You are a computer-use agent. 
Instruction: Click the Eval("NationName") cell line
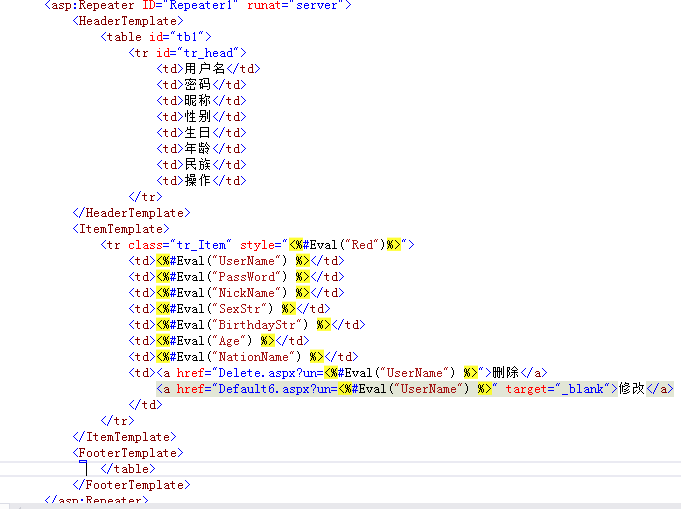[243, 357]
